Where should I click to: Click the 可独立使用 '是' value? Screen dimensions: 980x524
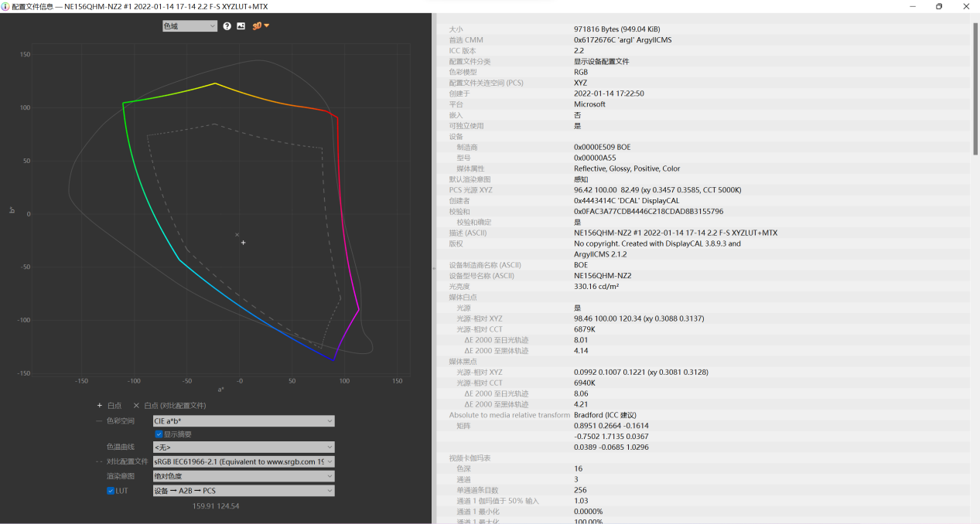pyautogui.click(x=577, y=125)
